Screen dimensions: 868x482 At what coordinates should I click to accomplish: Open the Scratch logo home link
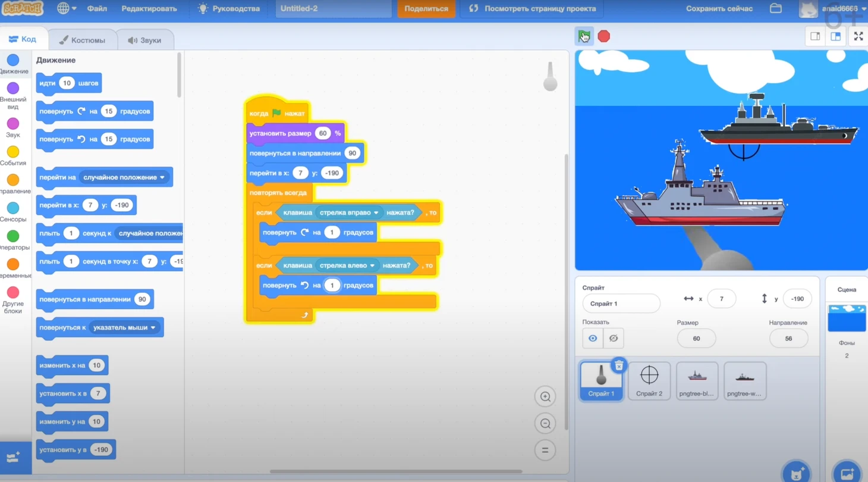click(23, 8)
